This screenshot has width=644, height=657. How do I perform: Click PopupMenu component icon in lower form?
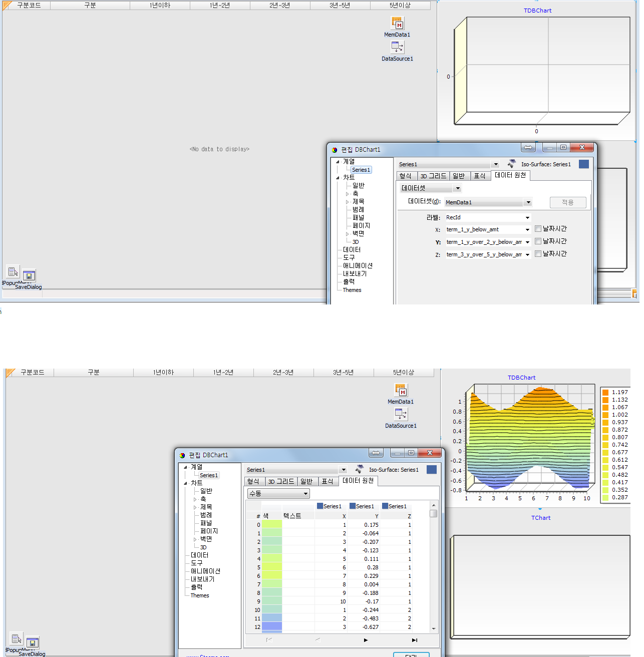point(17,639)
